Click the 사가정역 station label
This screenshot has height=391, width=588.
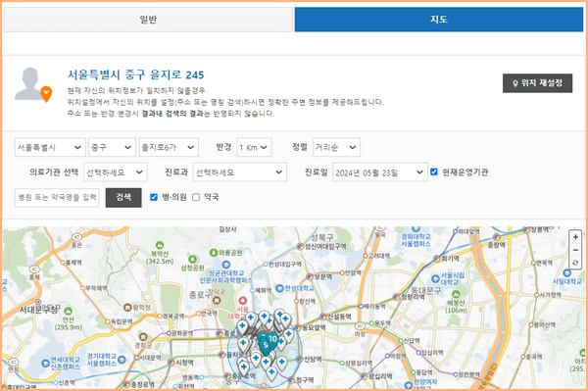(550, 295)
